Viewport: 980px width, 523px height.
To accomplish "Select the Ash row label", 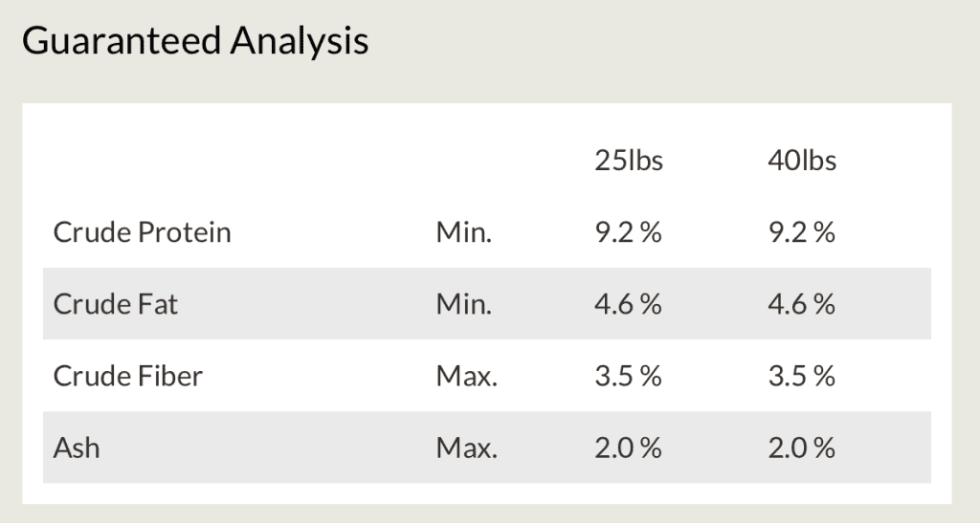I will (77, 447).
